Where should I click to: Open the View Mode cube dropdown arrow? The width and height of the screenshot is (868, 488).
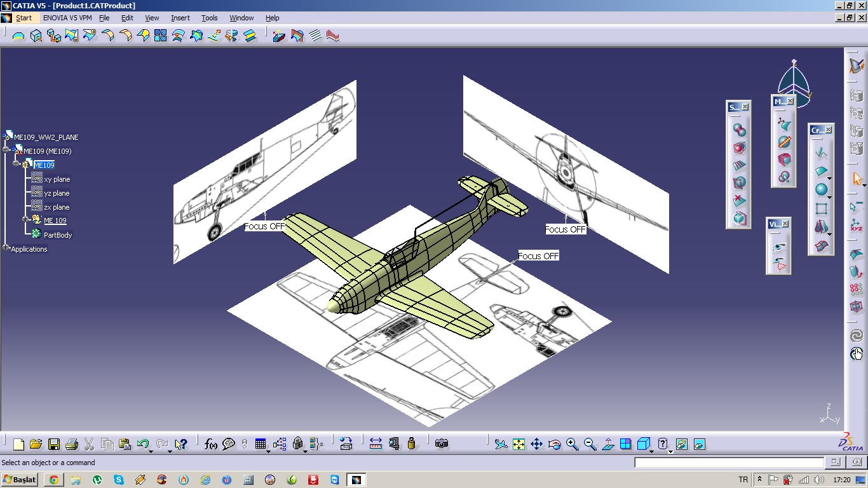[652, 451]
